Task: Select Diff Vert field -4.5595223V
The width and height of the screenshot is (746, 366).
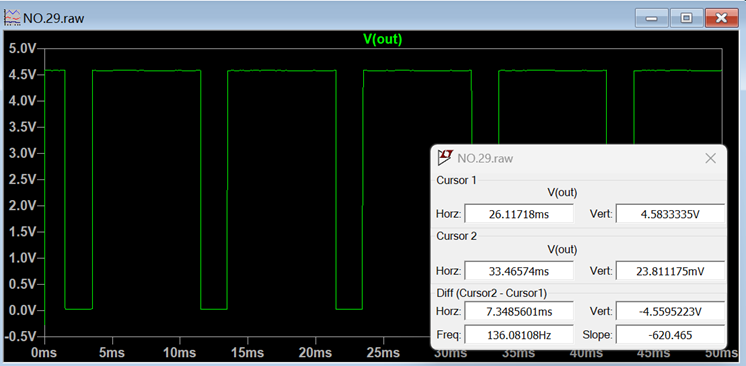Action: pos(670,312)
